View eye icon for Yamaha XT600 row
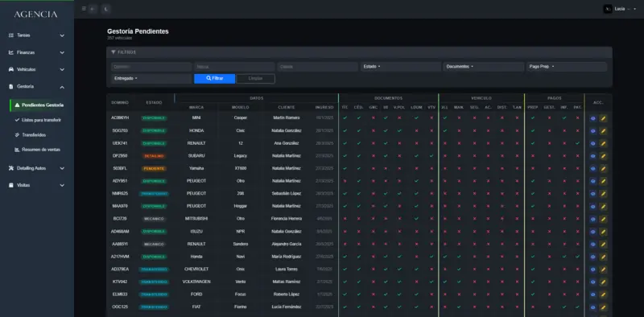Image resolution: width=644 pixels, height=317 pixels. [x=593, y=169]
